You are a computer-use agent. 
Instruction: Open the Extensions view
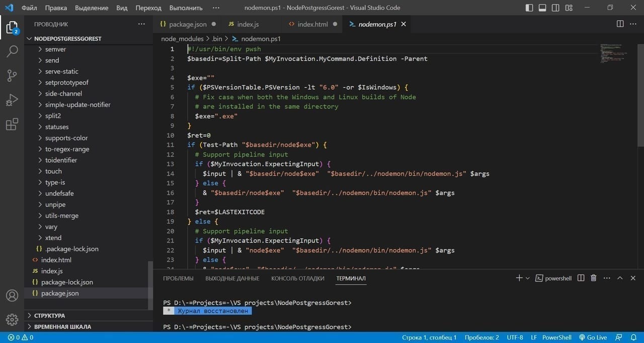coord(12,124)
